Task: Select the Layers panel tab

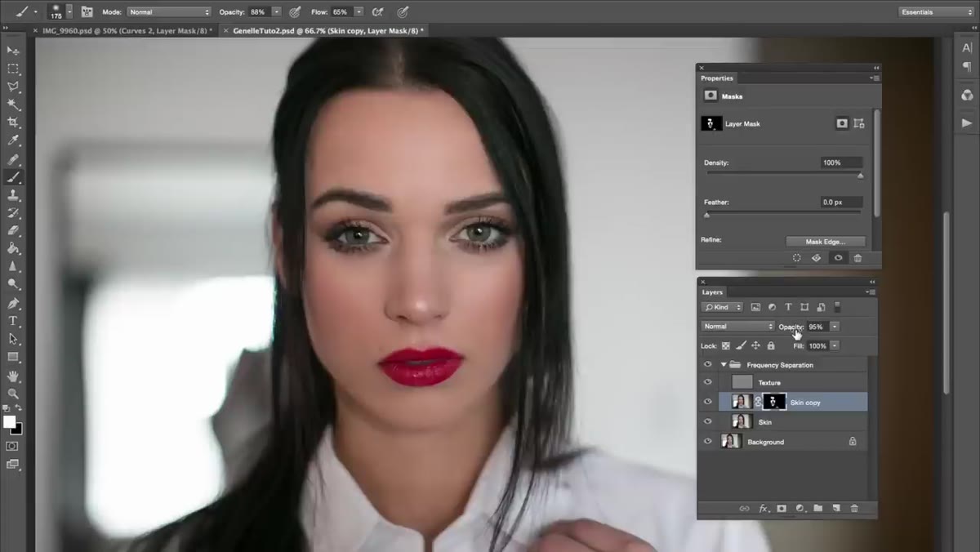Action: pyautogui.click(x=713, y=292)
